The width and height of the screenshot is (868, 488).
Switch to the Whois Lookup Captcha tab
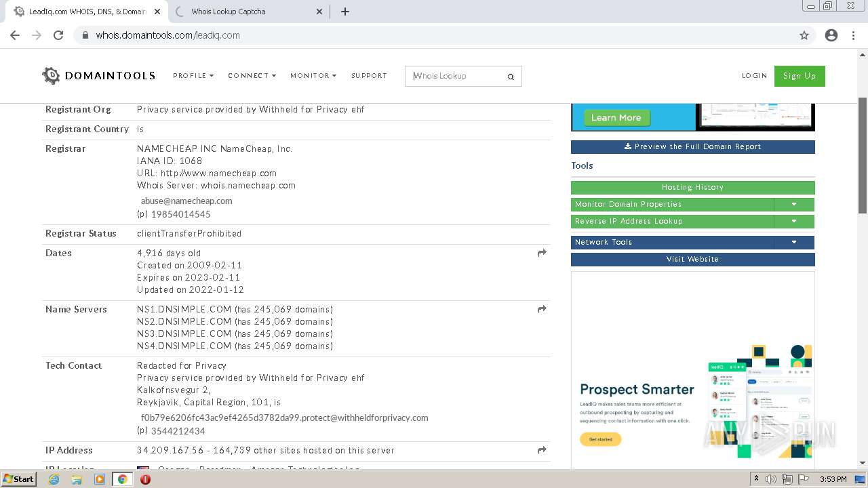coord(248,12)
